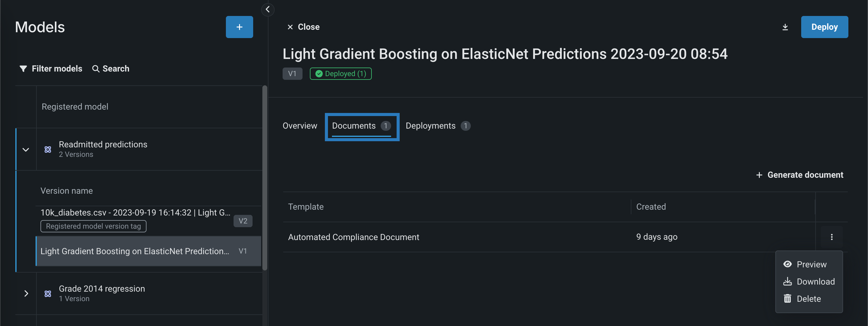Click the Filter models funnel icon
The width and height of the screenshot is (868, 326).
tap(23, 69)
